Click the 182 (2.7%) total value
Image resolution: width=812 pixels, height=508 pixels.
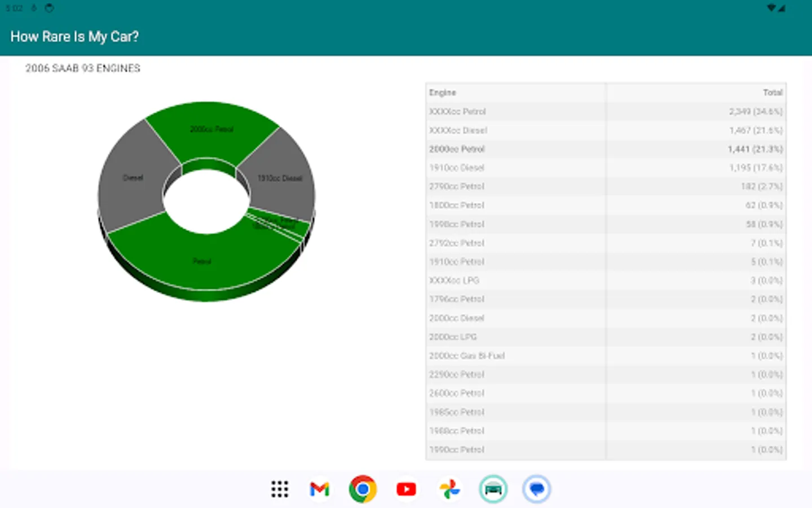(762, 186)
